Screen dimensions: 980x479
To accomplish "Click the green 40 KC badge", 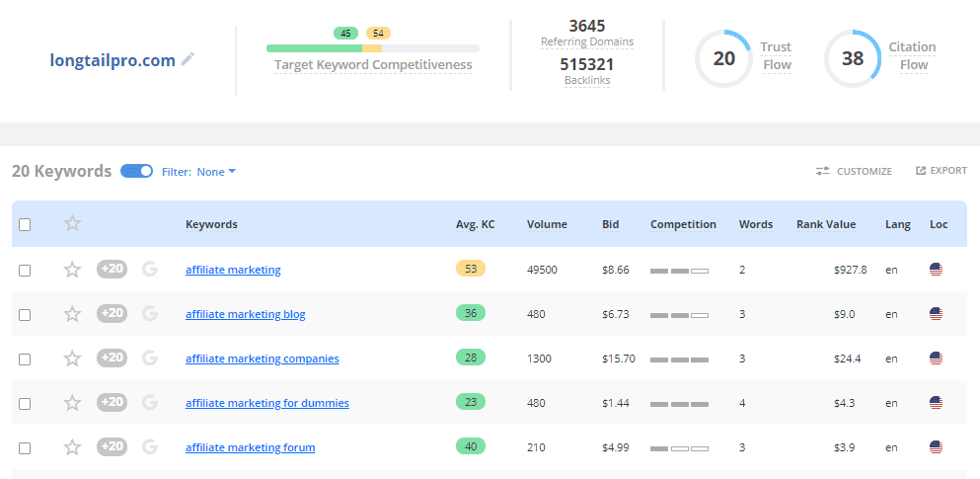I will click(471, 445).
